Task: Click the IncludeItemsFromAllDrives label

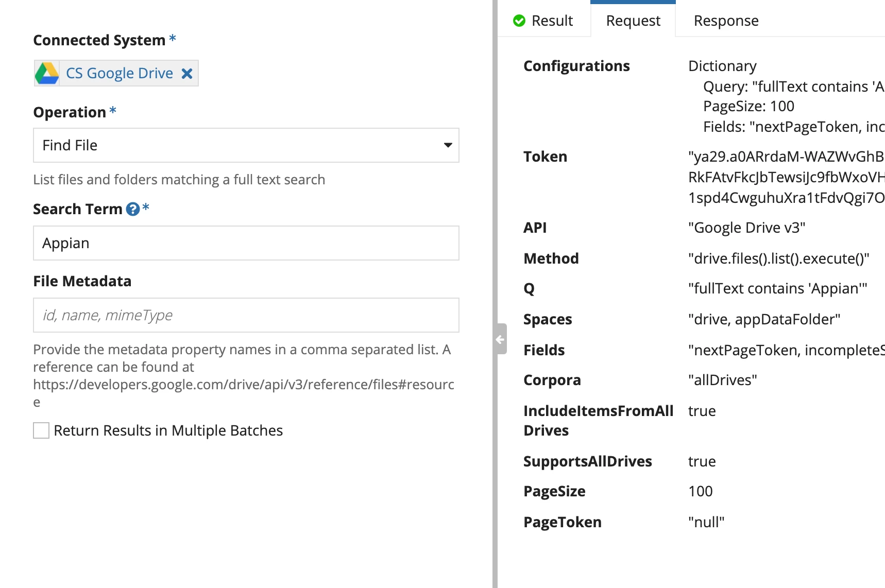Action: click(x=598, y=421)
